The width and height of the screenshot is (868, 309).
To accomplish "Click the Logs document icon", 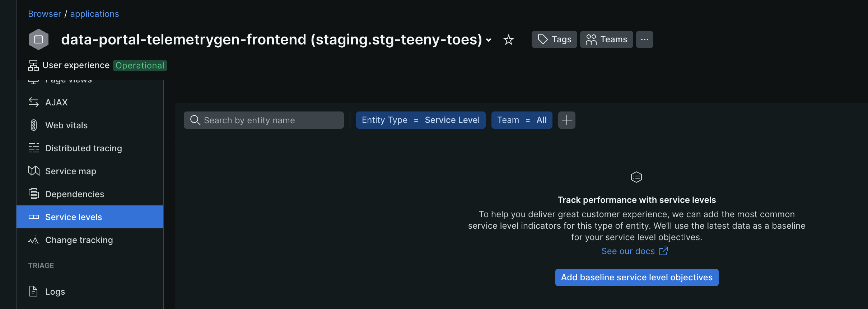I will (x=33, y=291).
